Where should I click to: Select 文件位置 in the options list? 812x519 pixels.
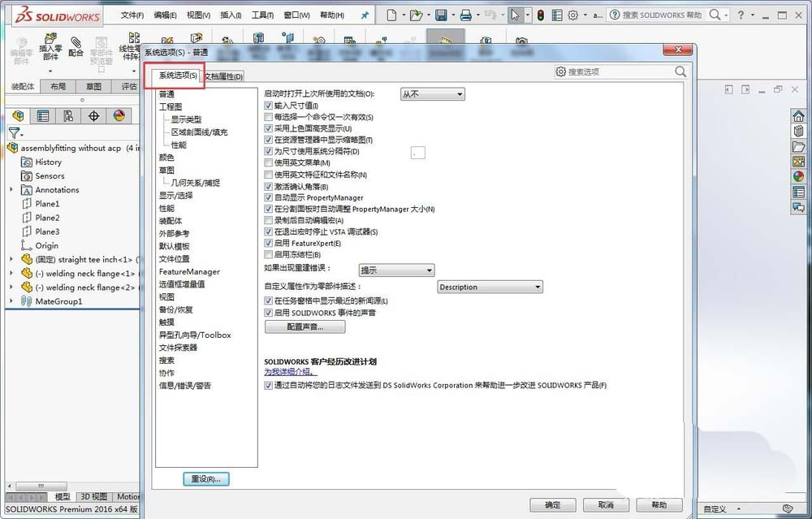point(175,258)
